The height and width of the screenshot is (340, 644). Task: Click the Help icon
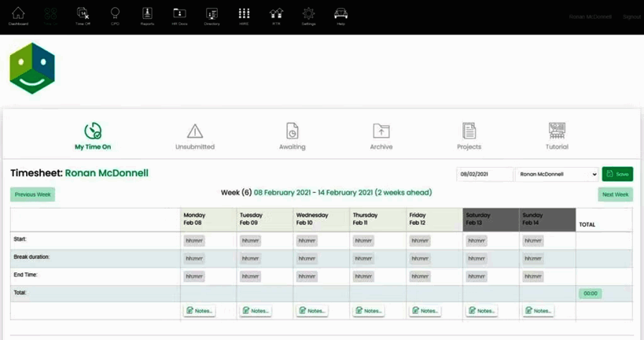(x=340, y=16)
